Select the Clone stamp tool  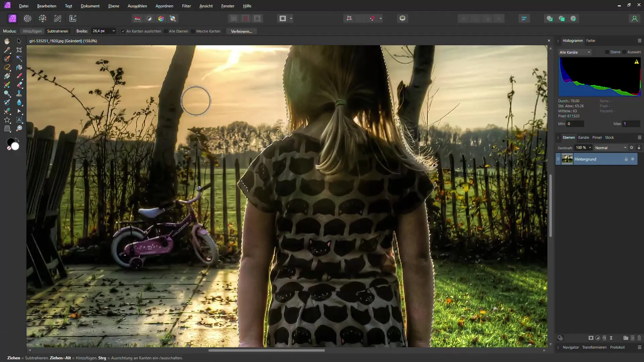click(19, 94)
